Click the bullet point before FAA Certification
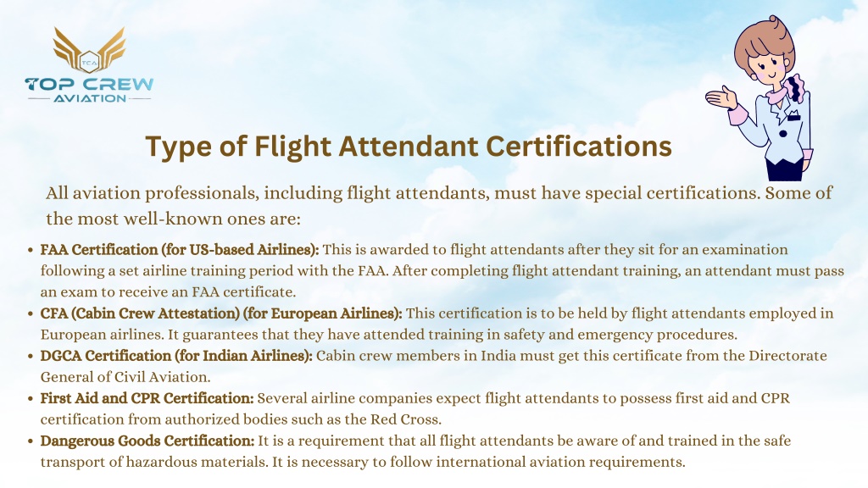This screenshot has height=488, width=868. 31,250
